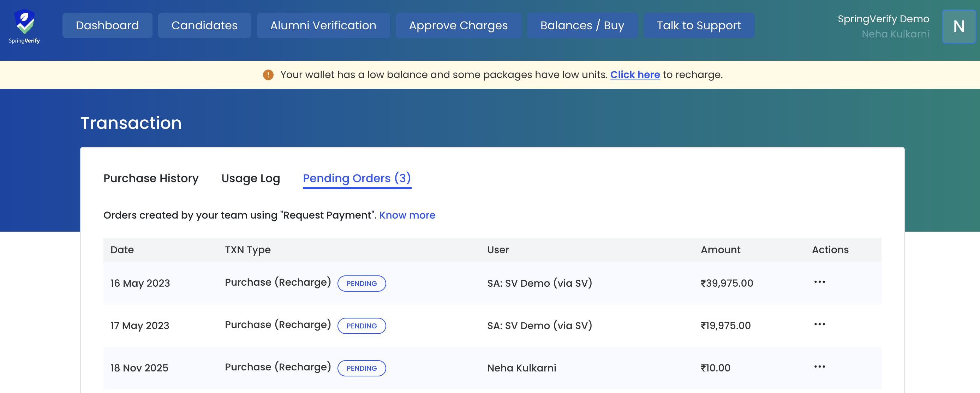Viewport: 980px width, 393px height.
Task: Open Approve Charges page
Action: pos(458,25)
